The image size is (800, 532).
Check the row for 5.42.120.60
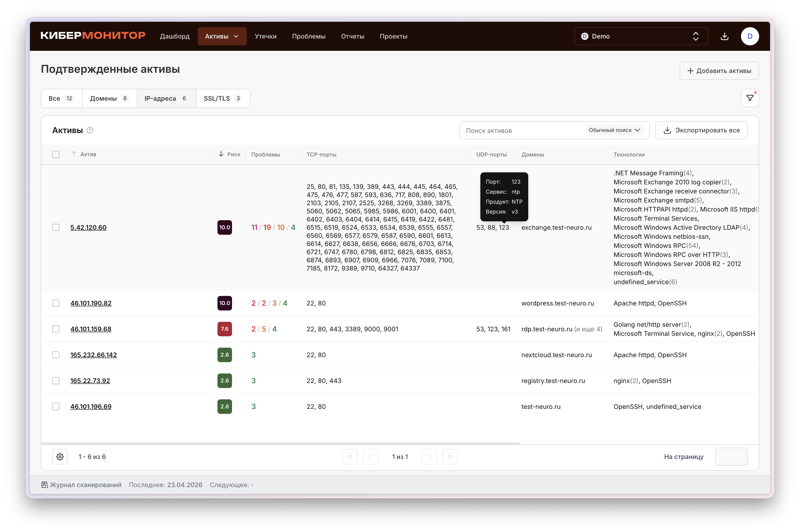[56, 227]
